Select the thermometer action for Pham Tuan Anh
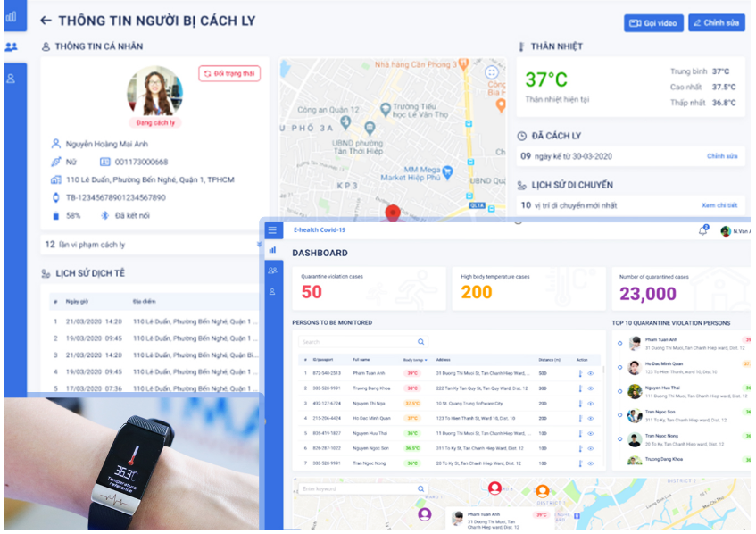756x534 pixels. pos(578,372)
